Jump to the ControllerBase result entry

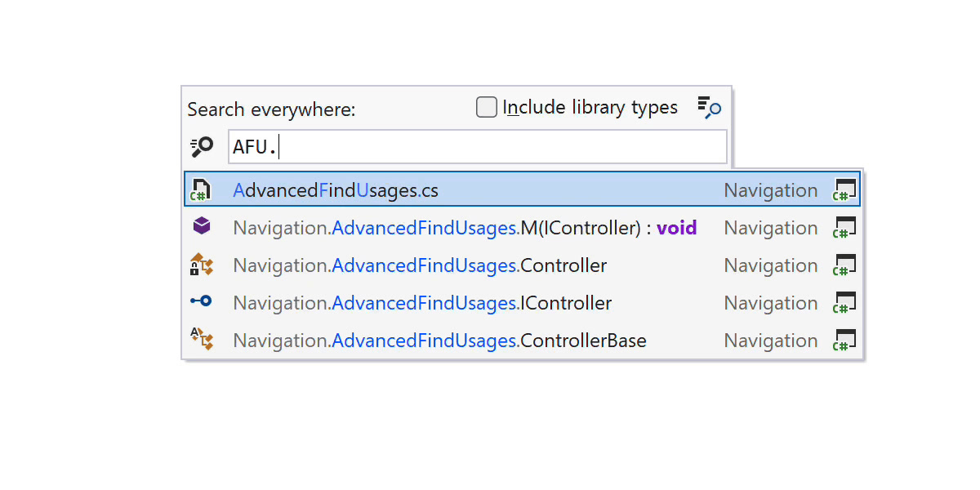(439, 341)
